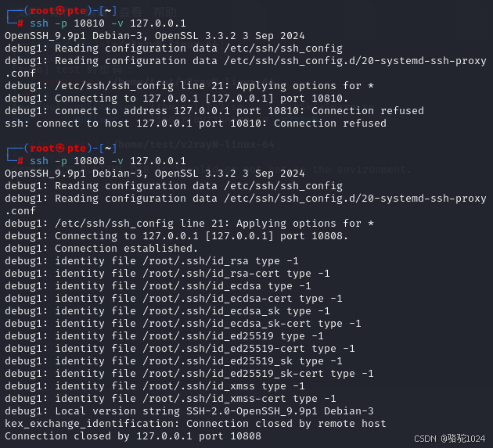Click the /root/.ssh/id_ecdsa_sk-cert identity line
493x448 pixels.
pos(182,324)
